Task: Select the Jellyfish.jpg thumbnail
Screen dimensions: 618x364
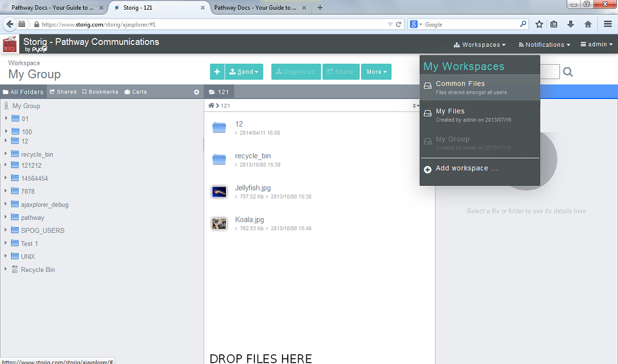Action: coord(219,192)
